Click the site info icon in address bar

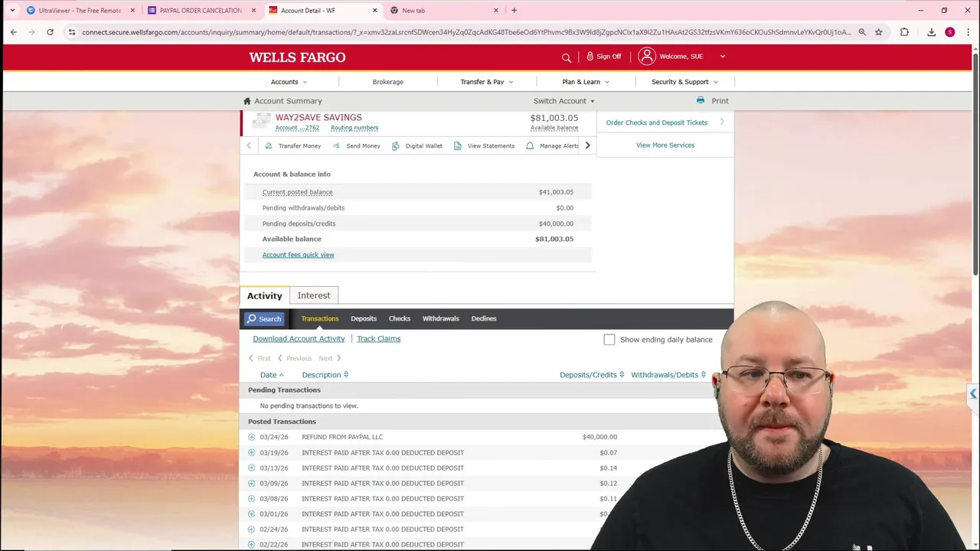tap(71, 32)
